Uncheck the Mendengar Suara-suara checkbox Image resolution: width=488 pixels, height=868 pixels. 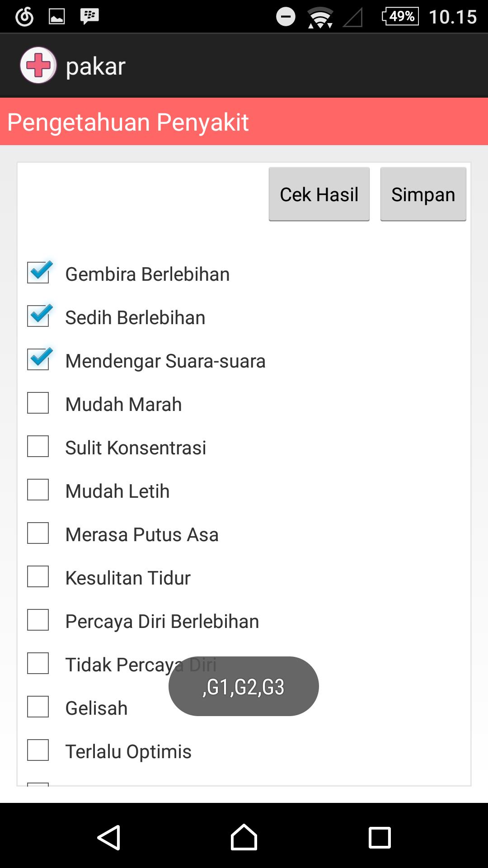[38, 359]
